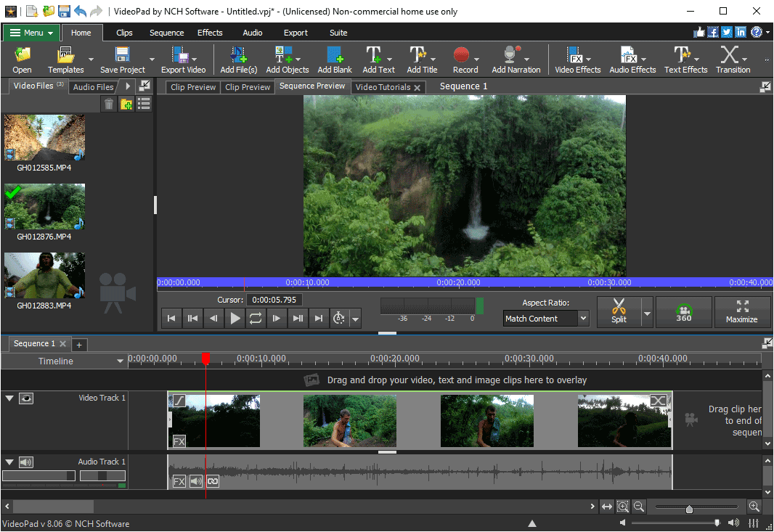The image size is (774, 532).
Task: Open a project with the Open icon
Action: click(23, 60)
